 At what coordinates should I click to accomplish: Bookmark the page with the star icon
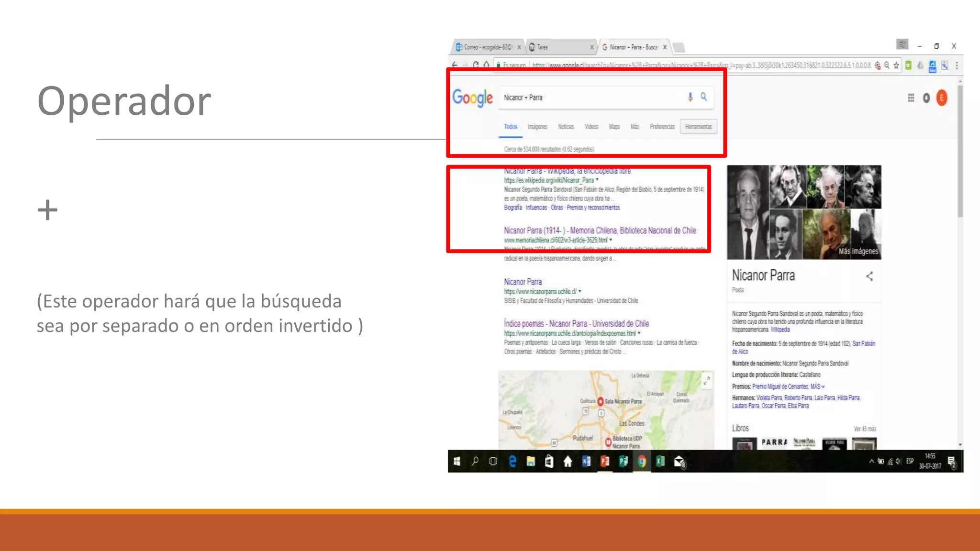pyautogui.click(x=896, y=66)
